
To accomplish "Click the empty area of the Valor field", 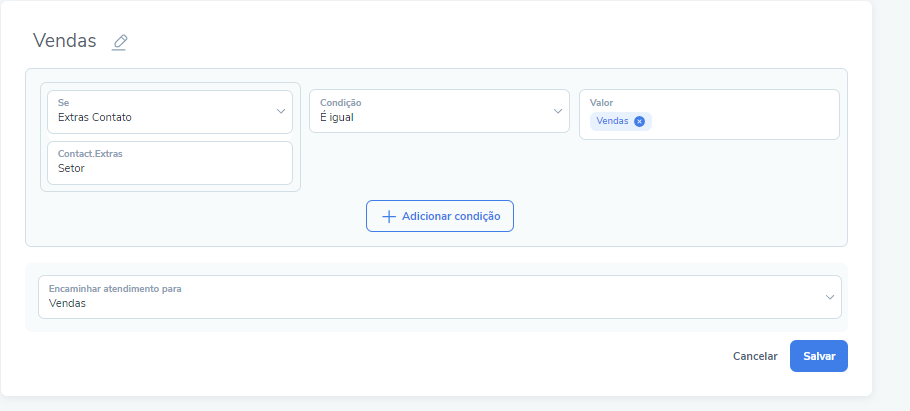I will tap(745, 122).
